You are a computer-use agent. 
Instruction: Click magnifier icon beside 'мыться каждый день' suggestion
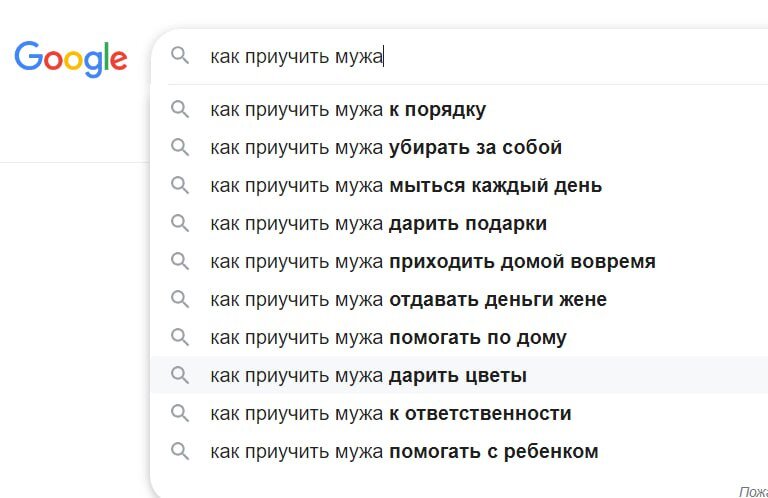pos(180,185)
